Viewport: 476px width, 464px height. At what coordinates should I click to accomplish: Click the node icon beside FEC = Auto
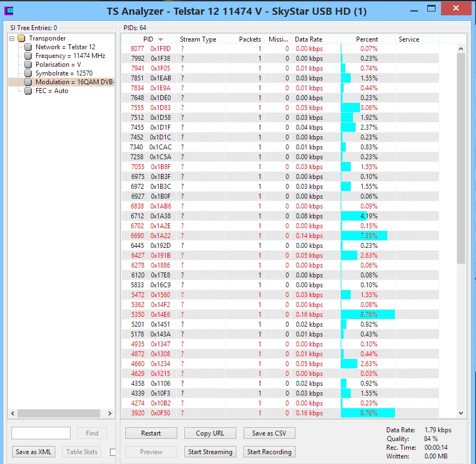pos(28,91)
